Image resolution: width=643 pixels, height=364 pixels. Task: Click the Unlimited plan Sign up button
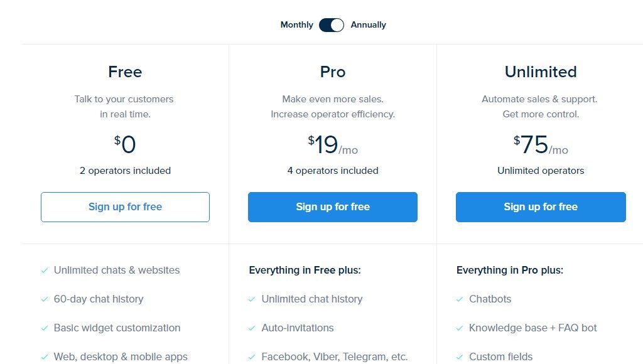(x=541, y=207)
